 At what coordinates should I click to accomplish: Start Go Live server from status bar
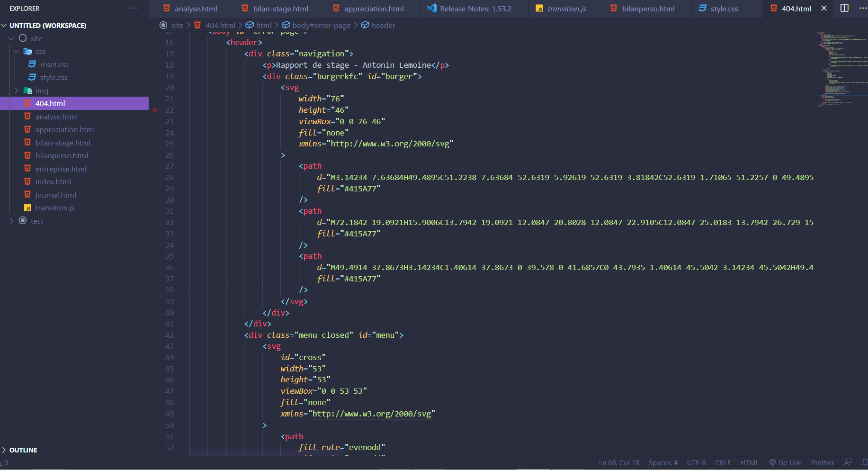tap(785, 463)
